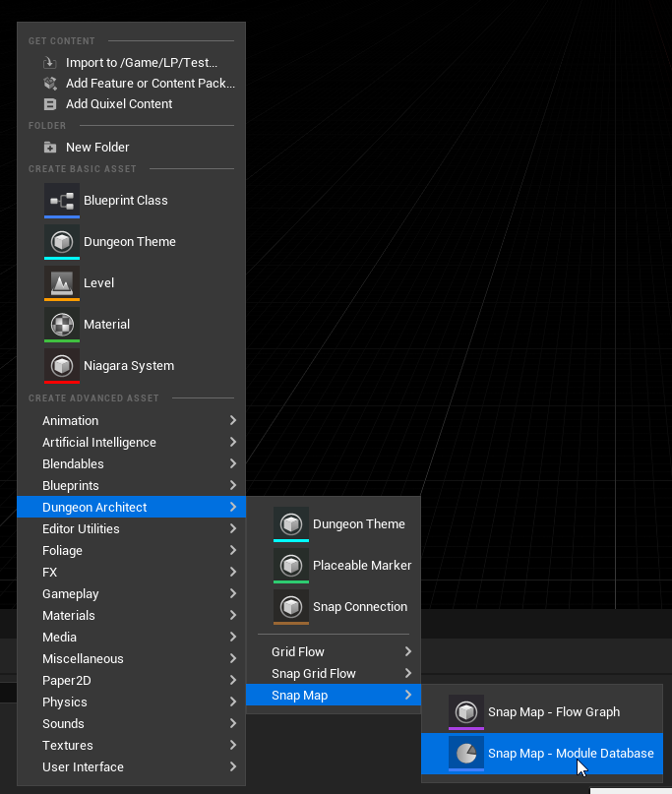Select the Snap Grid Flow label
This screenshot has height=794, width=672.
pyautogui.click(x=314, y=674)
